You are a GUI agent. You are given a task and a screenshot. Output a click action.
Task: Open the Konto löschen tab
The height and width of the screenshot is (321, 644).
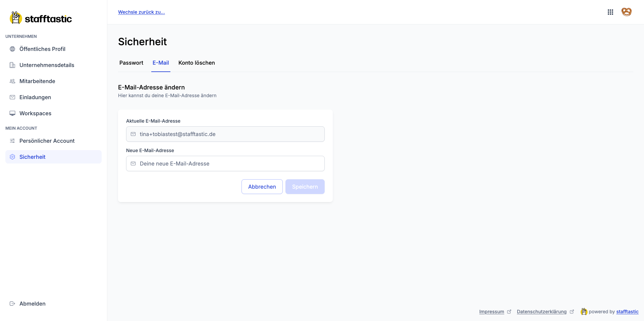pyautogui.click(x=197, y=63)
